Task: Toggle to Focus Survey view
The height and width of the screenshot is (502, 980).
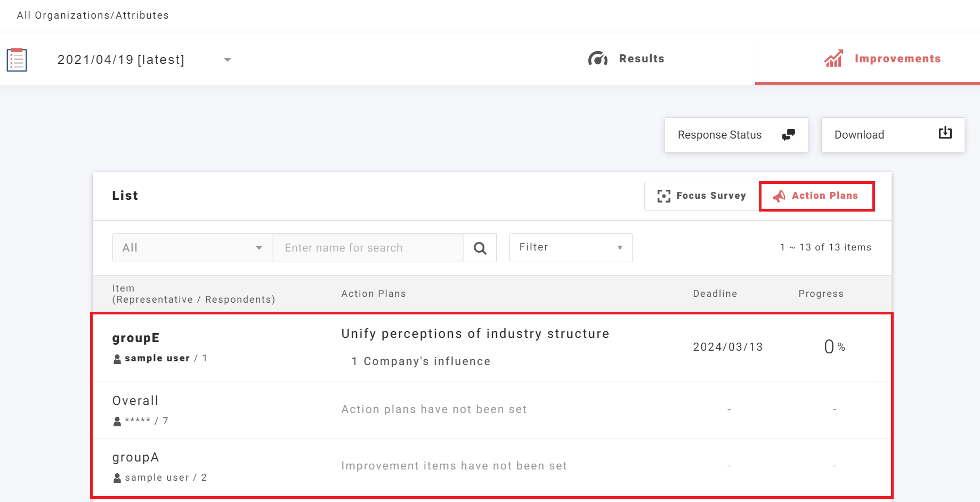Action: [701, 196]
